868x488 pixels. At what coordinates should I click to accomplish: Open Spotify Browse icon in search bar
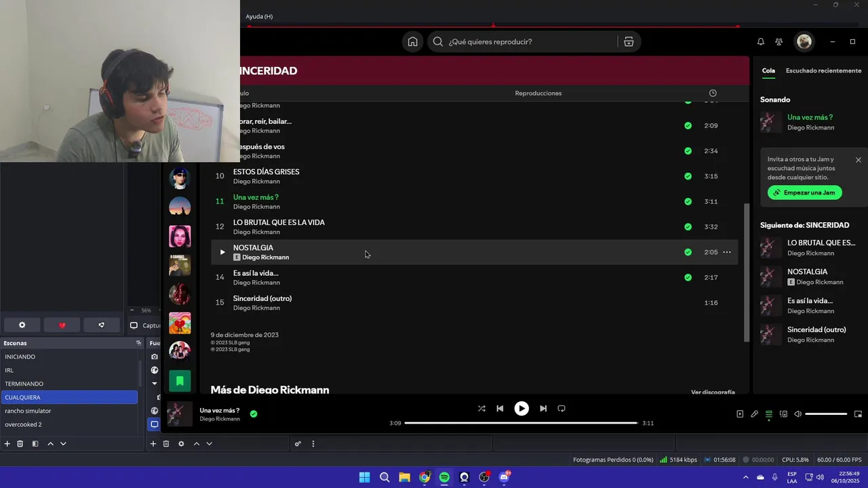(x=629, y=42)
